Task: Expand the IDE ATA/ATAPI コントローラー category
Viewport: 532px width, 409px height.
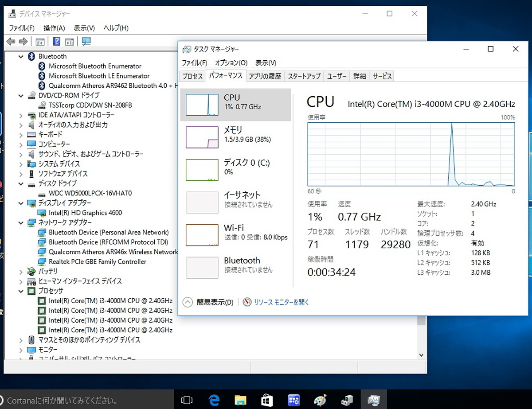Action: [x=21, y=115]
